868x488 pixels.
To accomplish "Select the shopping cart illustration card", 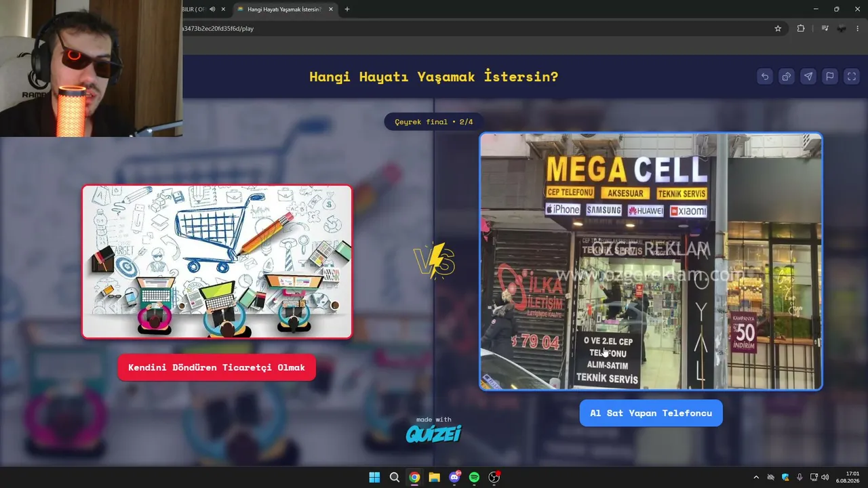I will (x=217, y=262).
